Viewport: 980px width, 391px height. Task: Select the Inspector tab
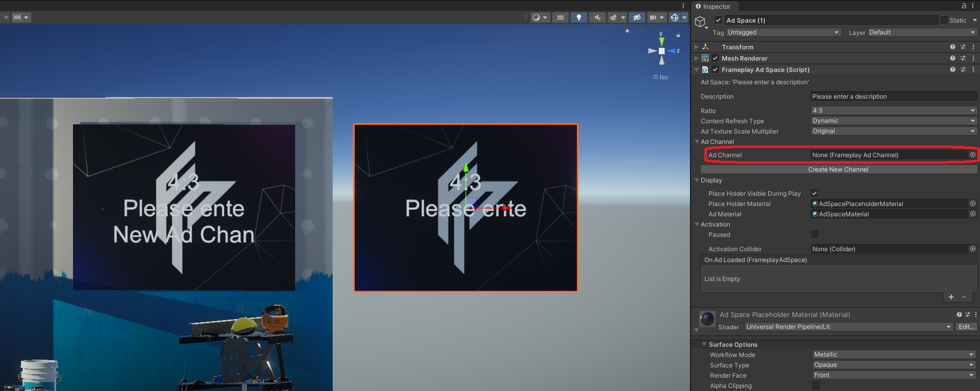(713, 6)
